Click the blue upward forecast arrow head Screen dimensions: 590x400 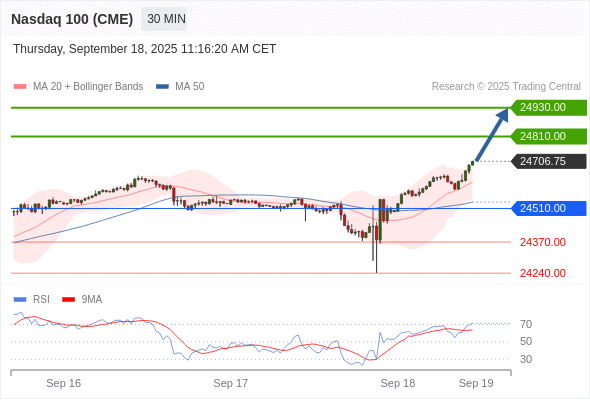[x=503, y=115]
